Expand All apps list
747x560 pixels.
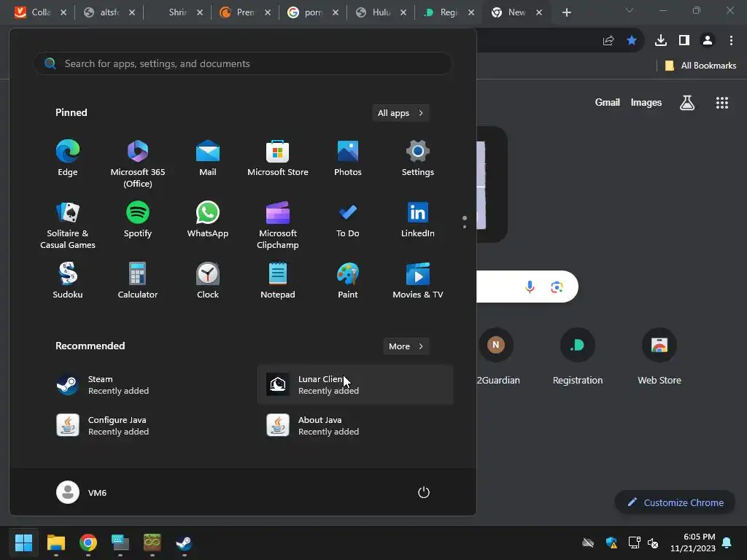400,113
